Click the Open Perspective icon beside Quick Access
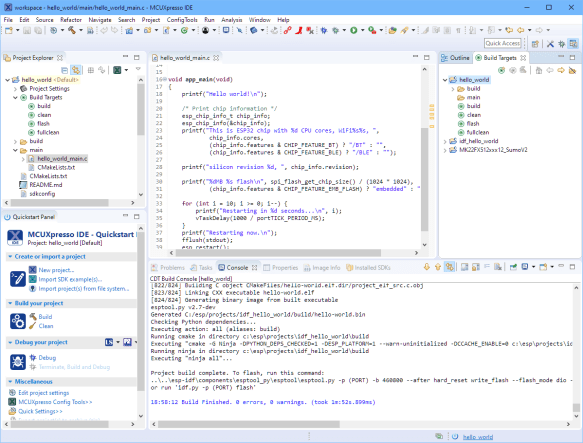The image size is (583, 443). point(535,44)
